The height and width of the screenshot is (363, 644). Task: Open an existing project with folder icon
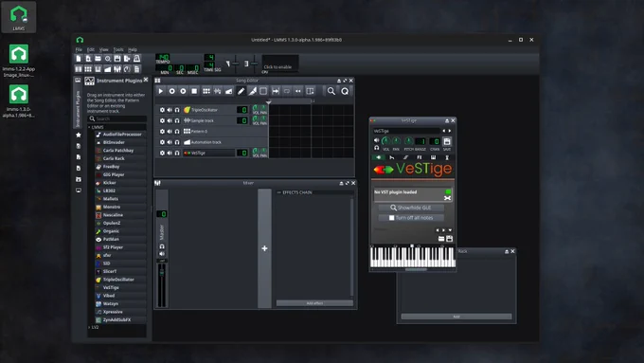pos(98,59)
